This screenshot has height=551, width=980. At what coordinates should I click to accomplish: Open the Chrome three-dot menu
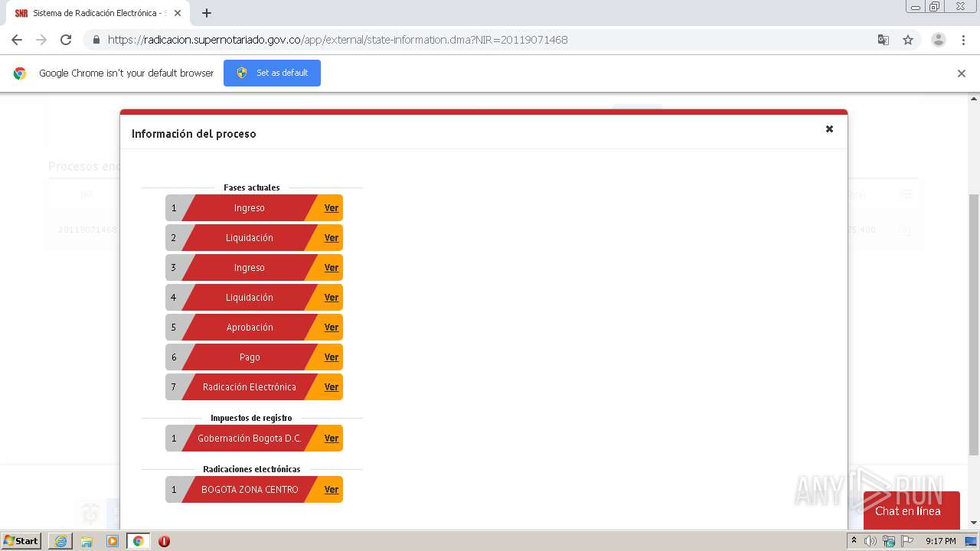pyautogui.click(x=964, y=40)
